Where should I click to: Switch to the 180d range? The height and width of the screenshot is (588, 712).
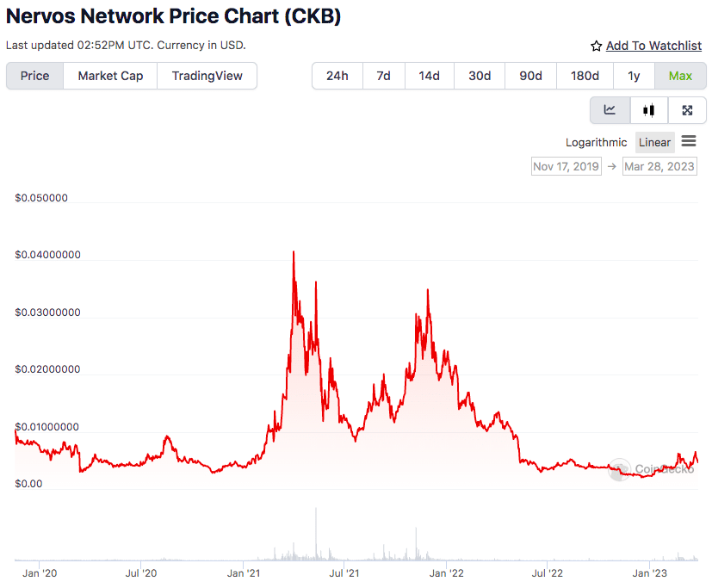click(x=585, y=76)
